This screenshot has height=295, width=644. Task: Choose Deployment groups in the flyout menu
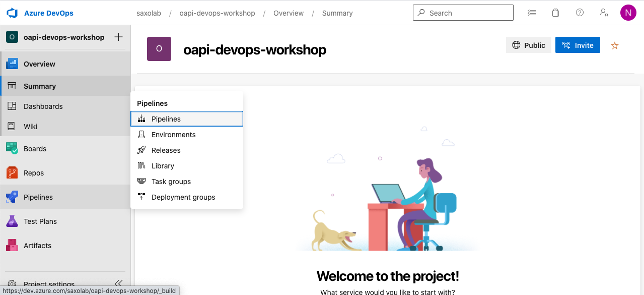[x=187, y=197]
